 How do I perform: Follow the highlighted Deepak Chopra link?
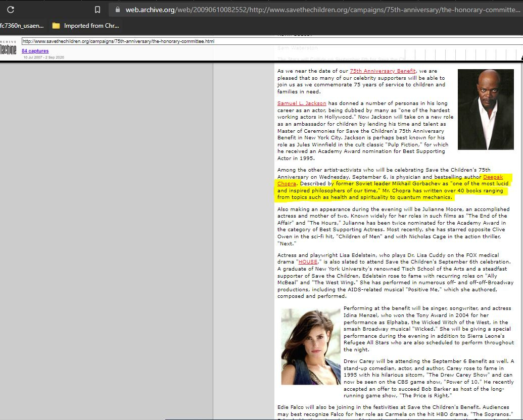pyautogui.click(x=493, y=177)
